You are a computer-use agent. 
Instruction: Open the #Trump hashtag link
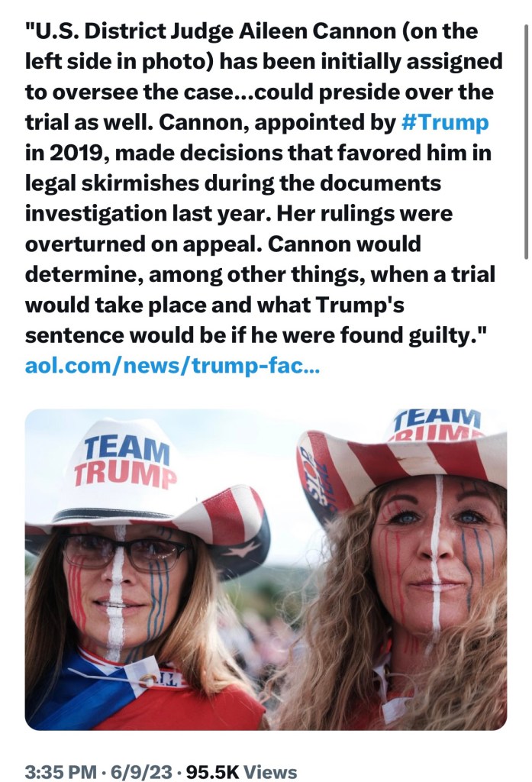pos(445,122)
